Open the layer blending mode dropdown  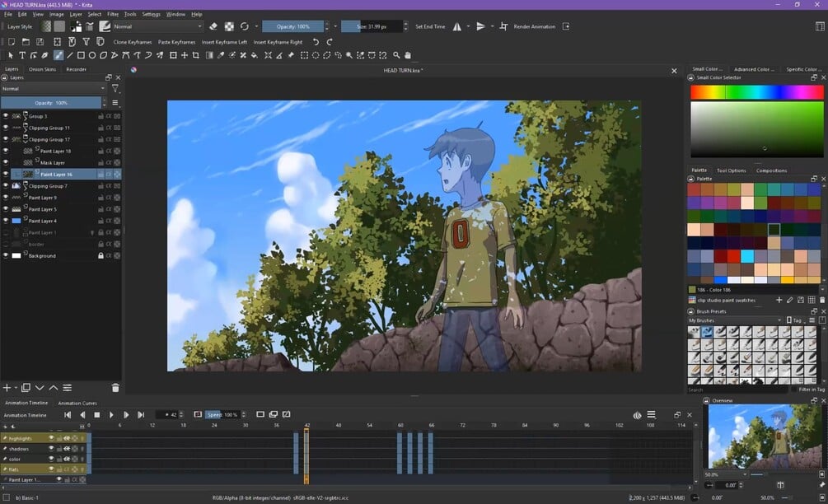[54, 89]
